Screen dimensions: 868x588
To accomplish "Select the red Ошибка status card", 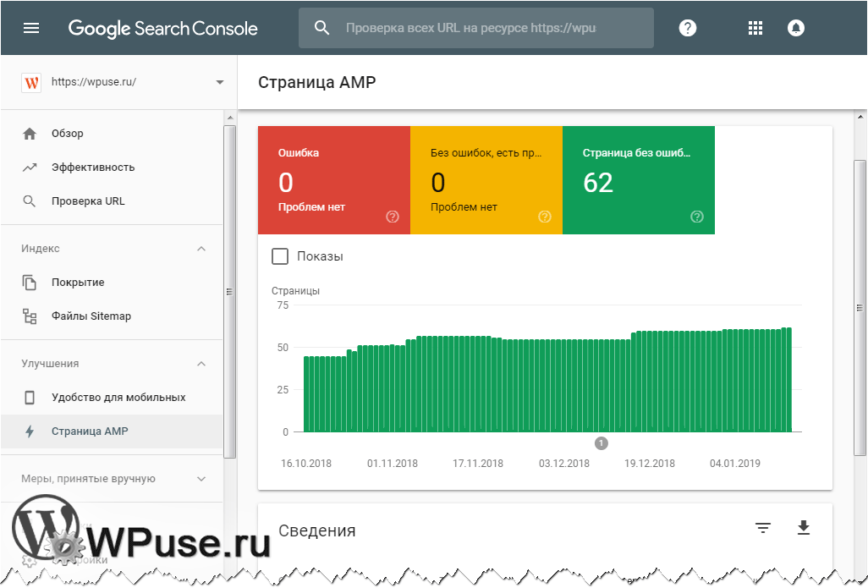I will pyautogui.click(x=334, y=180).
